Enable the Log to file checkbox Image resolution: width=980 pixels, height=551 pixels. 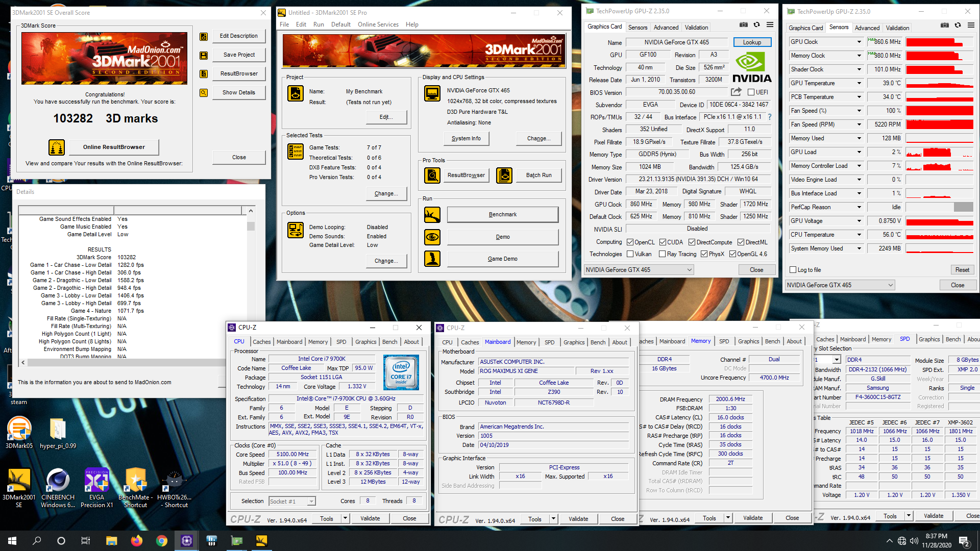point(793,270)
